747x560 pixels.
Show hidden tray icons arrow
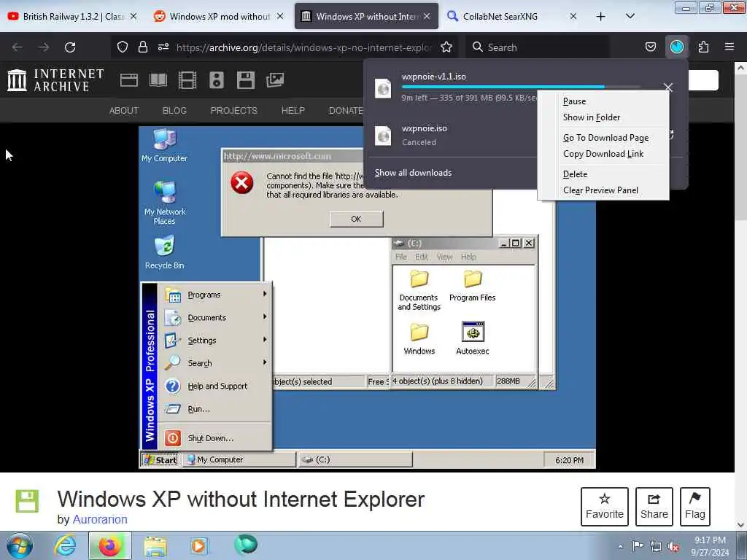tap(620, 546)
